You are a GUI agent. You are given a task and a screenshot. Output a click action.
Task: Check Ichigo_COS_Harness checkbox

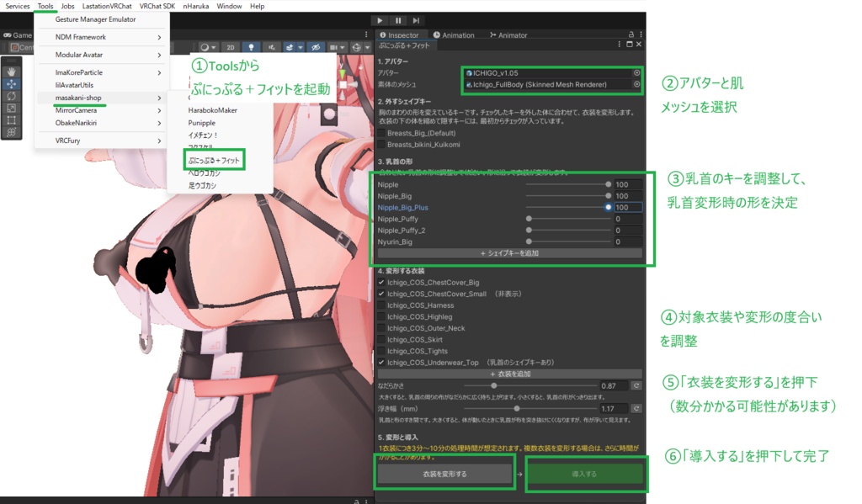(381, 305)
